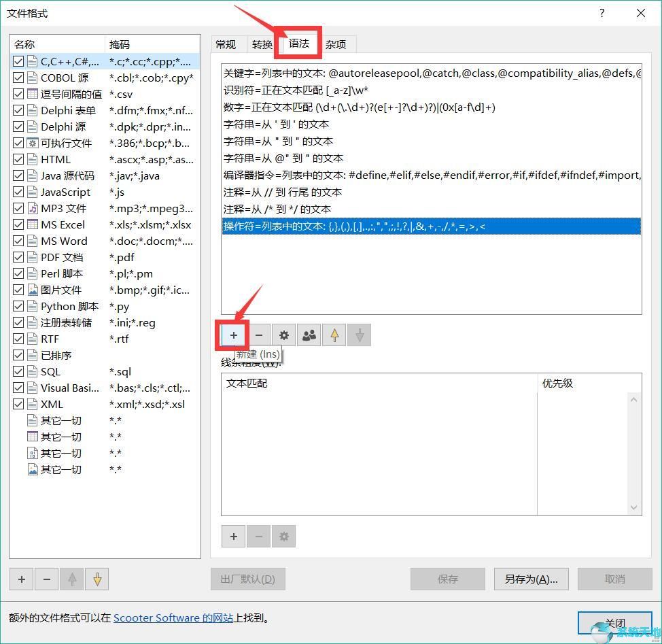Screen dimensions: 662x644
Task: Select 字符串=从 @" 到 " row
Action: coord(432,158)
